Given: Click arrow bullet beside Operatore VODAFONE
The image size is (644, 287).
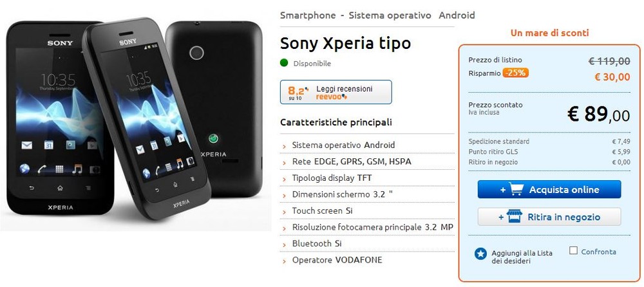Looking at the screenshot, I should pos(284,261).
